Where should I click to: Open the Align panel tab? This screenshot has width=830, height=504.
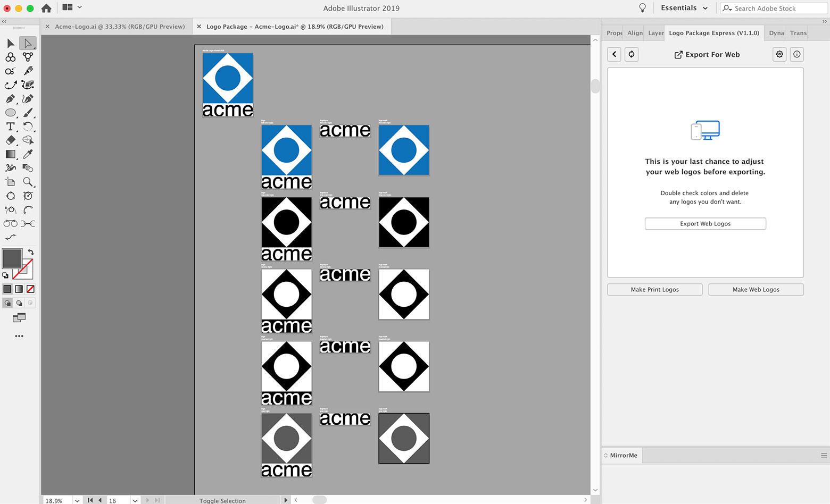(x=635, y=33)
